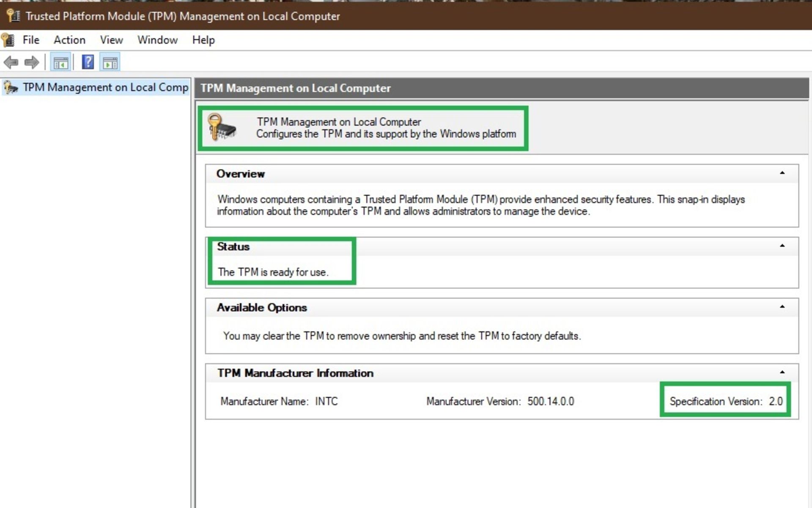Screen dimensions: 812x508
Task: Open Help via the question mark icon
Action: pyautogui.click(x=88, y=62)
